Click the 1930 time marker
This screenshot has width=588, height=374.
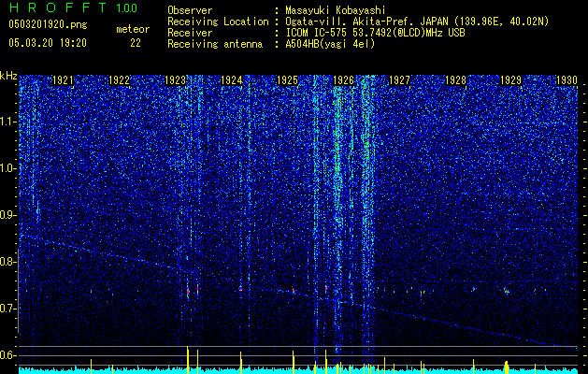click(x=566, y=79)
